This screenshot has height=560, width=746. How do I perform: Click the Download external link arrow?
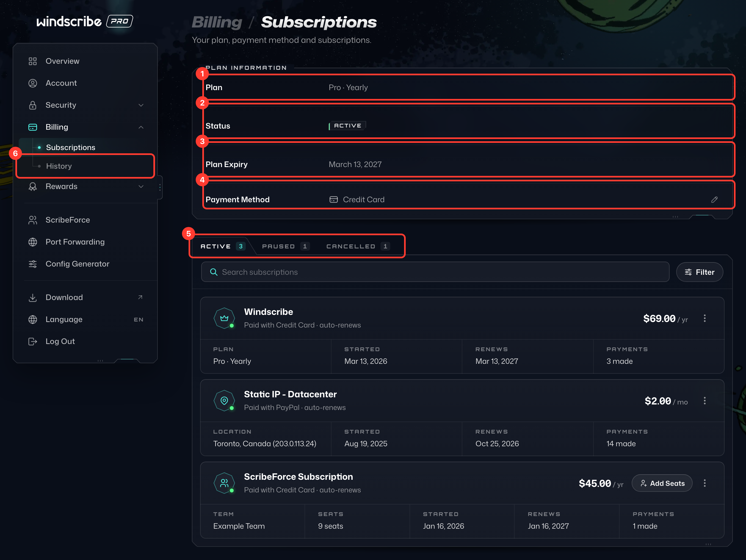pyautogui.click(x=140, y=297)
